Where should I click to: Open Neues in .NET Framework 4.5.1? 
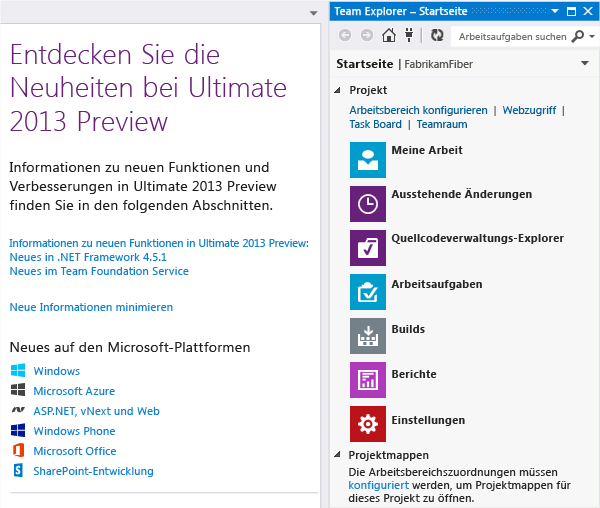88,257
